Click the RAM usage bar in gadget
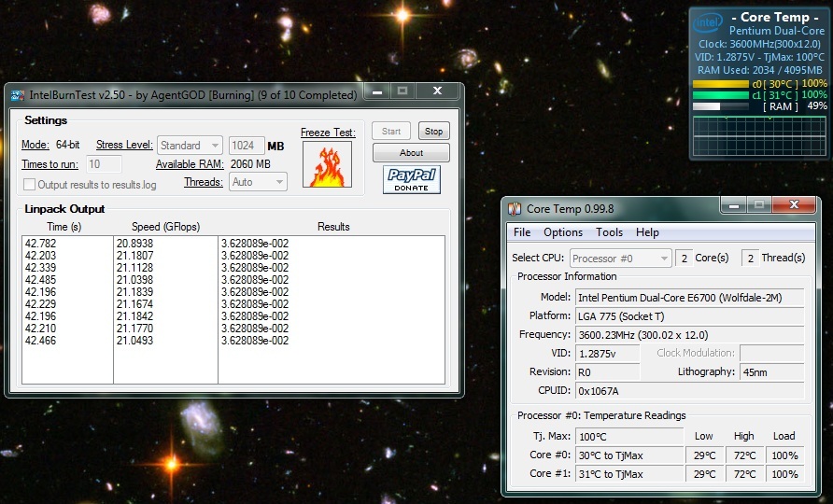Image resolution: width=833 pixels, height=504 pixels. pyautogui.click(x=720, y=106)
